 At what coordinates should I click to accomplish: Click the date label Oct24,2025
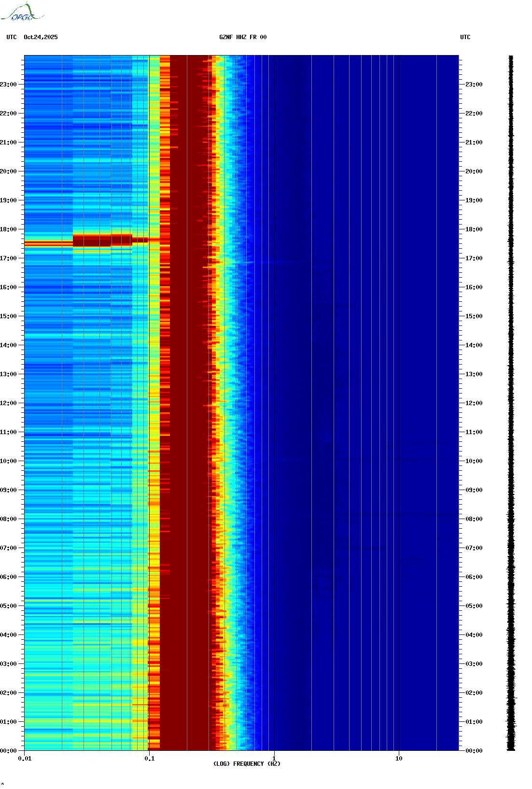(41, 37)
